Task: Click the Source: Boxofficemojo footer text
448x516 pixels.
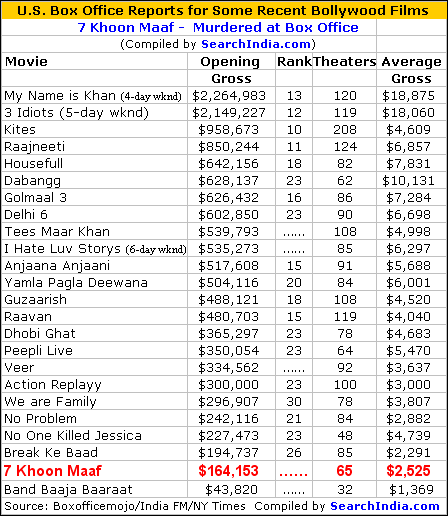Action: tap(125, 506)
